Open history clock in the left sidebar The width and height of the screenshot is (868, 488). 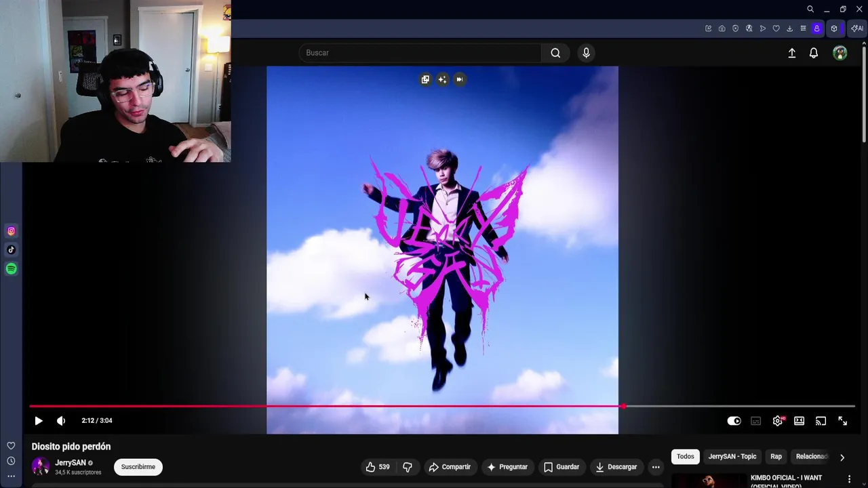click(x=11, y=461)
